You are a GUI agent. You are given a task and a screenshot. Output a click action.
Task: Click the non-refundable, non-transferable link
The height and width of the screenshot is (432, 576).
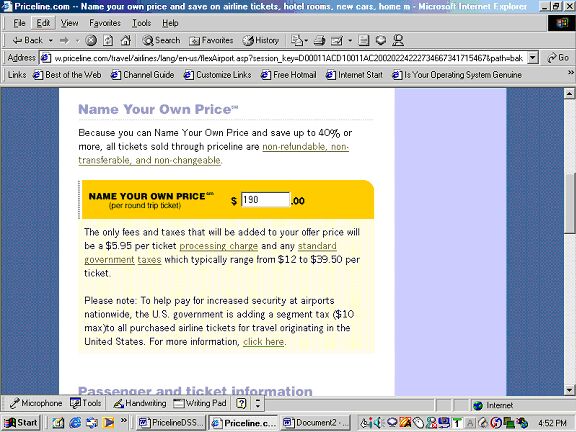213,153
